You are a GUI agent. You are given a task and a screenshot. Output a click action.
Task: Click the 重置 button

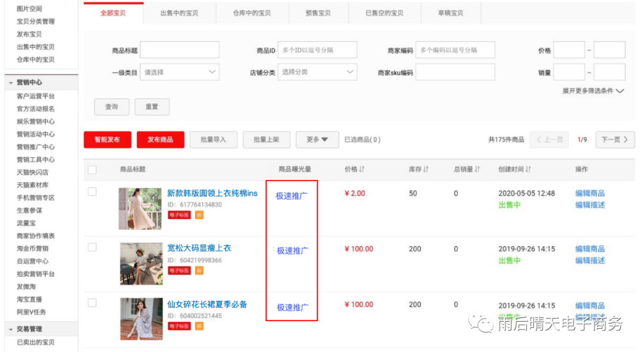[152, 107]
